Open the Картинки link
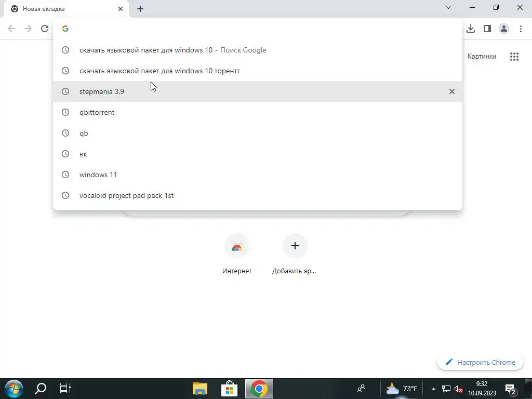This screenshot has height=399, width=532. [482, 57]
